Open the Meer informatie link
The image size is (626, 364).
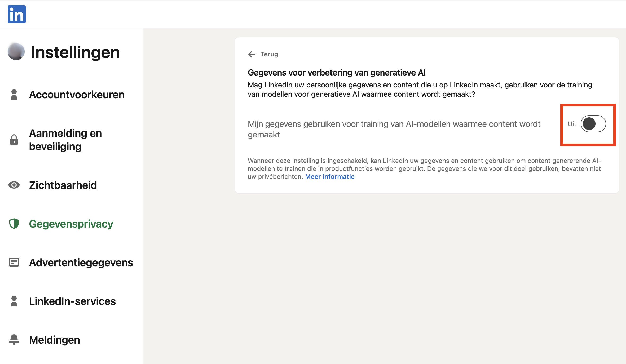click(x=330, y=176)
